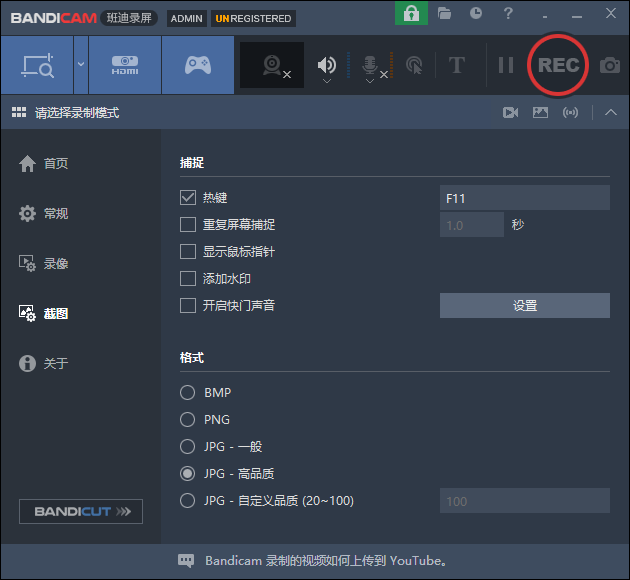This screenshot has width=630, height=580.
Task: Click the chat bubble tip icon
Action: click(186, 561)
